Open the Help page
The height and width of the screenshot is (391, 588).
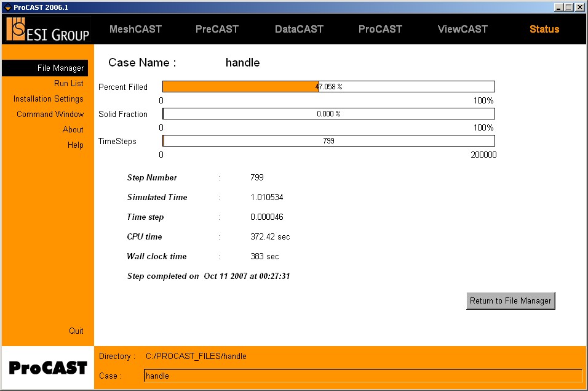(x=76, y=145)
